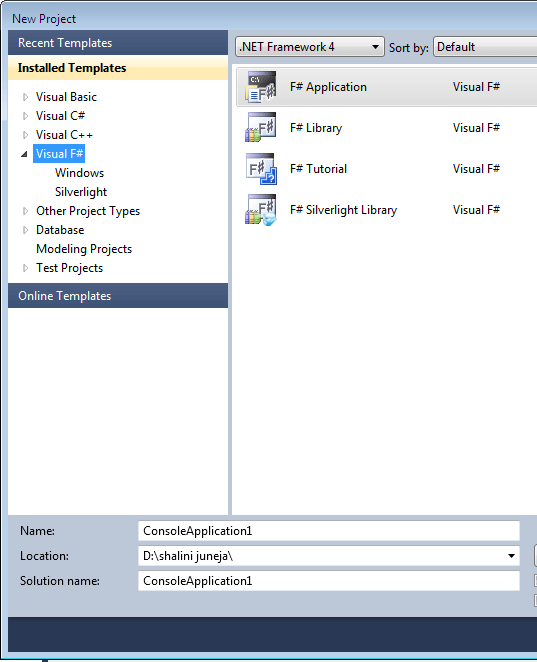
Task: Select Windows under Visual F#
Action: tap(79, 173)
